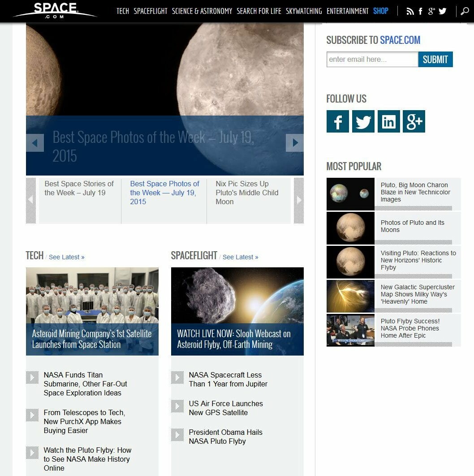Open the SHOP menu item
Viewport: 474px width, 476px height.
click(x=381, y=11)
